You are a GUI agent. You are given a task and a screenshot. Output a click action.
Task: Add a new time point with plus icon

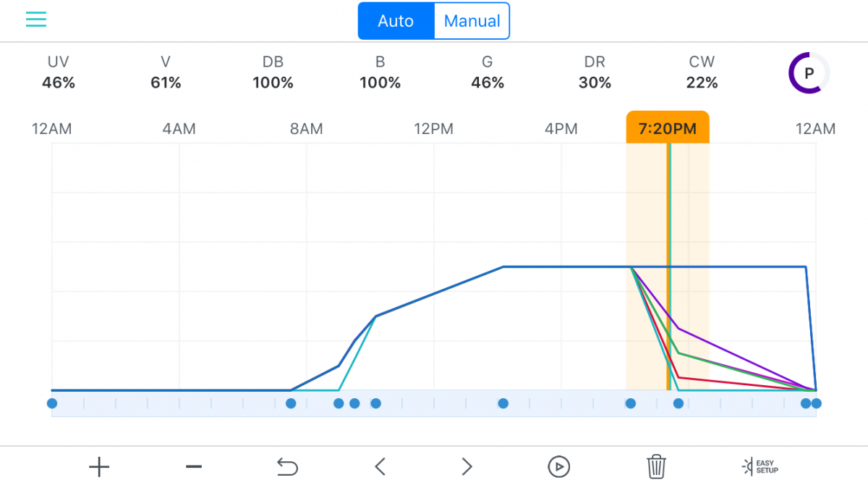(x=99, y=467)
